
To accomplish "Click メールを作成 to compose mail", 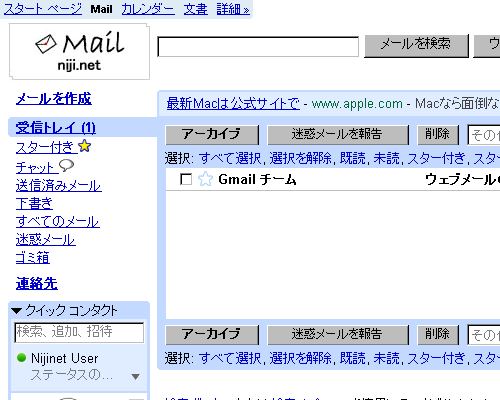I will [54, 99].
